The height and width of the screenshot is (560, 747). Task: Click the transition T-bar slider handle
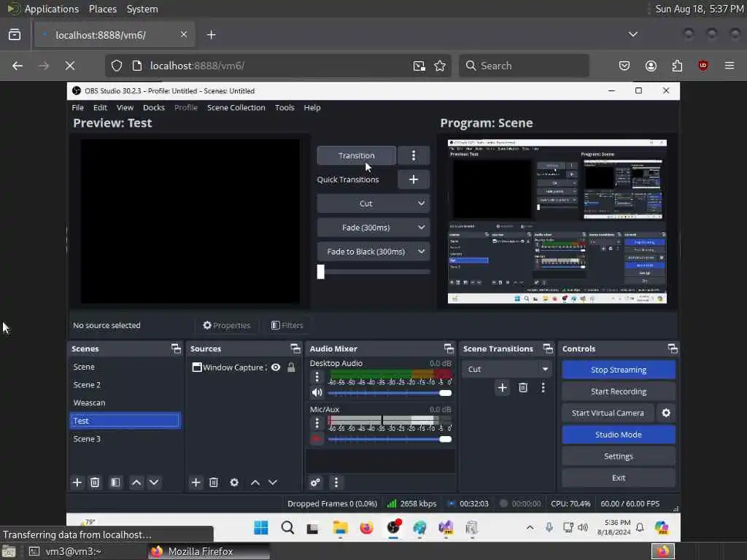[x=321, y=271]
